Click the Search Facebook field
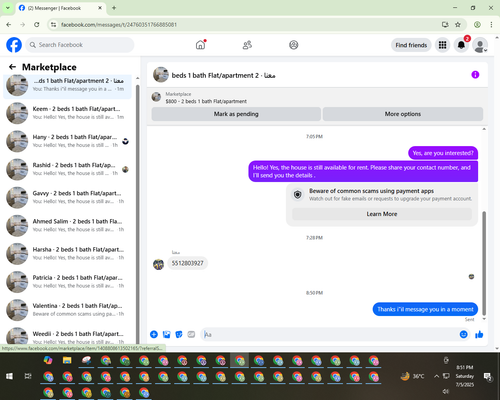This screenshot has height=400, width=500. tap(80, 45)
